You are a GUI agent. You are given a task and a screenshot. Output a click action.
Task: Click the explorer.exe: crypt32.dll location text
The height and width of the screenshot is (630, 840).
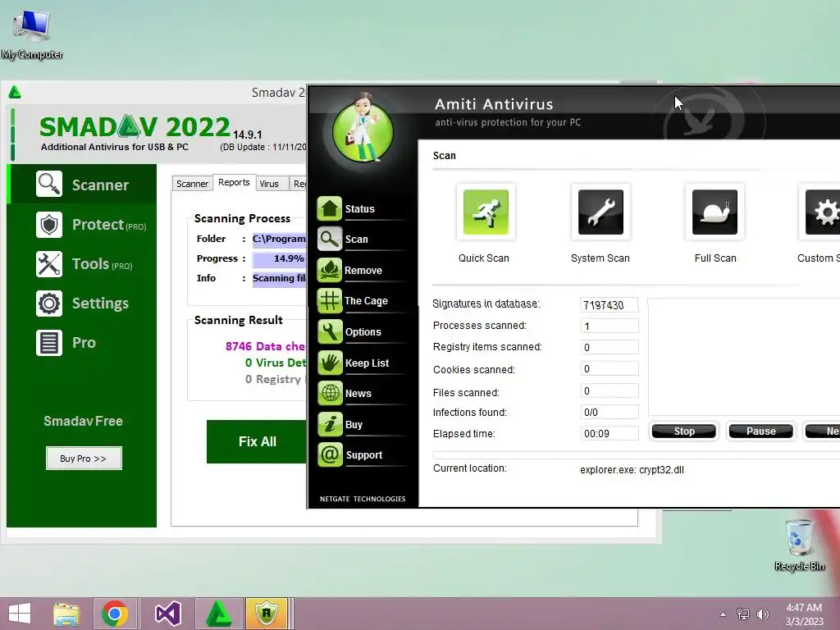point(632,470)
